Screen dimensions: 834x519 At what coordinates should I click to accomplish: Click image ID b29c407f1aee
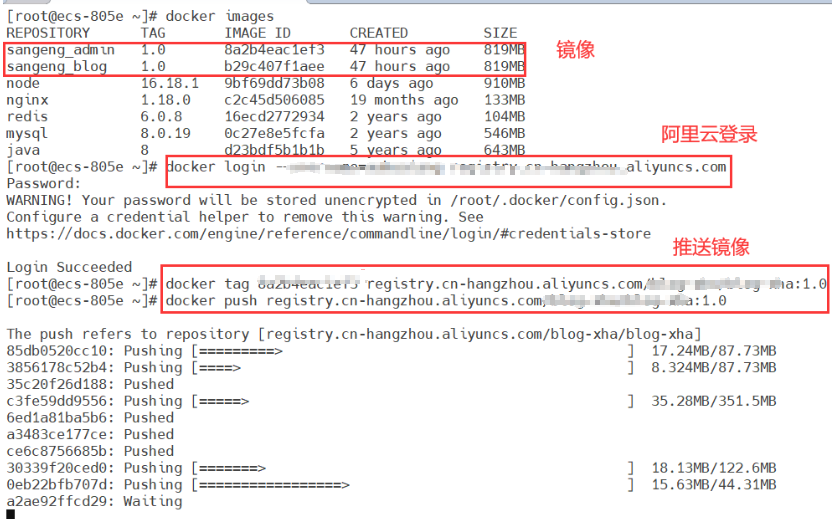point(274,66)
